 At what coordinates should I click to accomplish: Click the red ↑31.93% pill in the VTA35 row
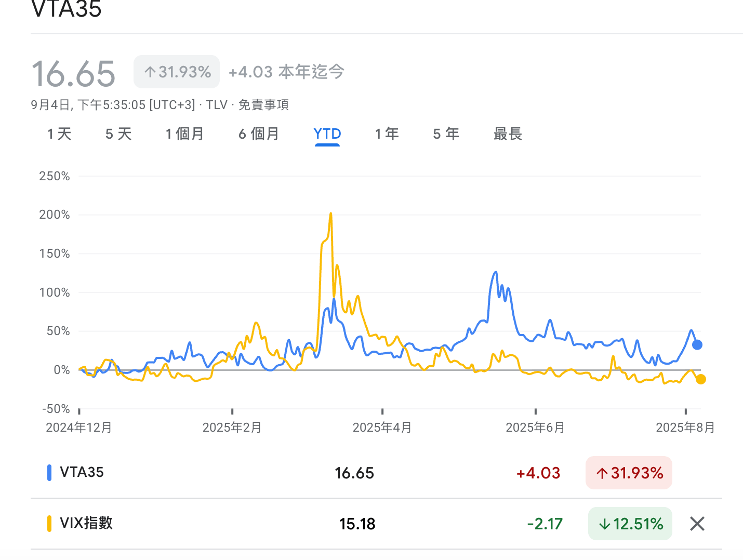coord(629,473)
